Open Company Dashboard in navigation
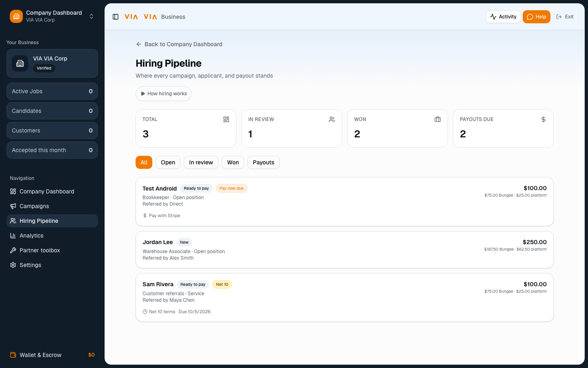This screenshot has height=368, width=588. (x=52, y=191)
